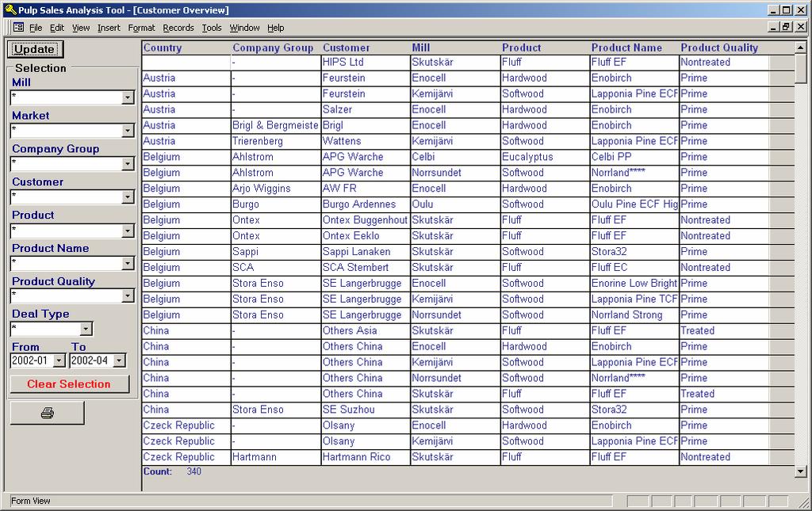The height and width of the screenshot is (511, 812).
Task: Select the Celbi mill cell
Action: [x=455, y=157]
